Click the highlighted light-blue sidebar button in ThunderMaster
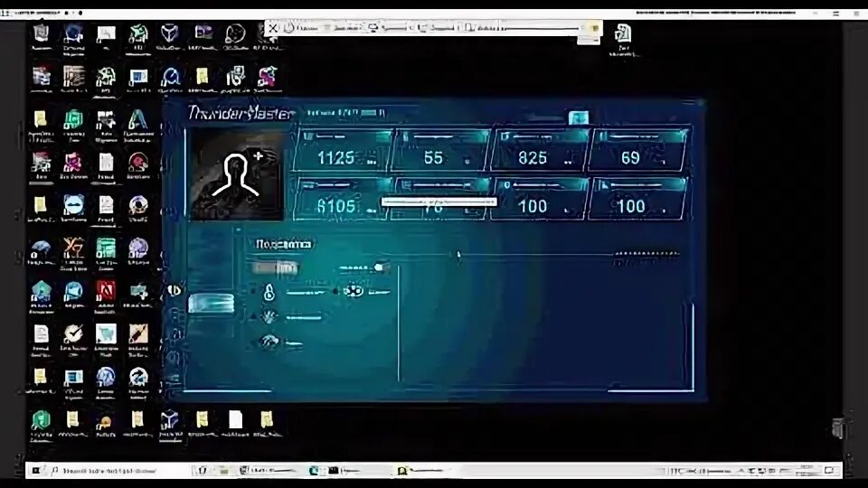This screenshot has height=488, width=868. point(211,304)
